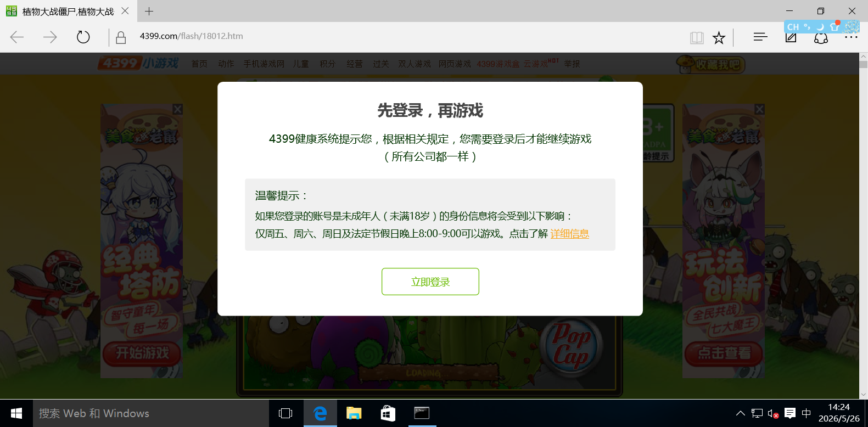Go back with the browser back arrow

pos(17,37)
